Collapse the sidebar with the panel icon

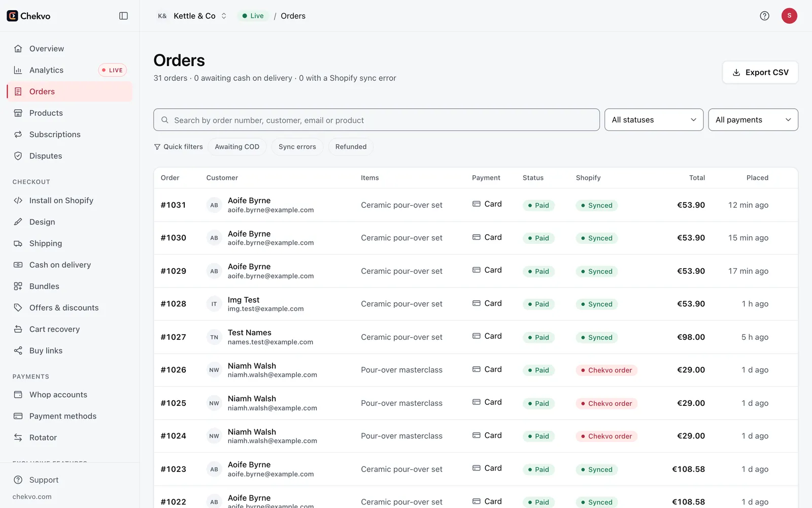point(123,16)
